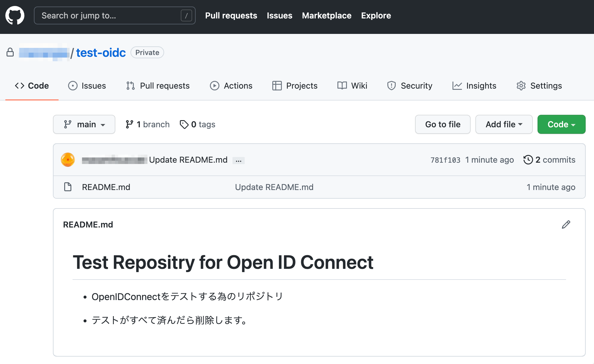The image size is (594, 364).
Task: Click file row's Update README.md commit message
Action: (274, 187)
